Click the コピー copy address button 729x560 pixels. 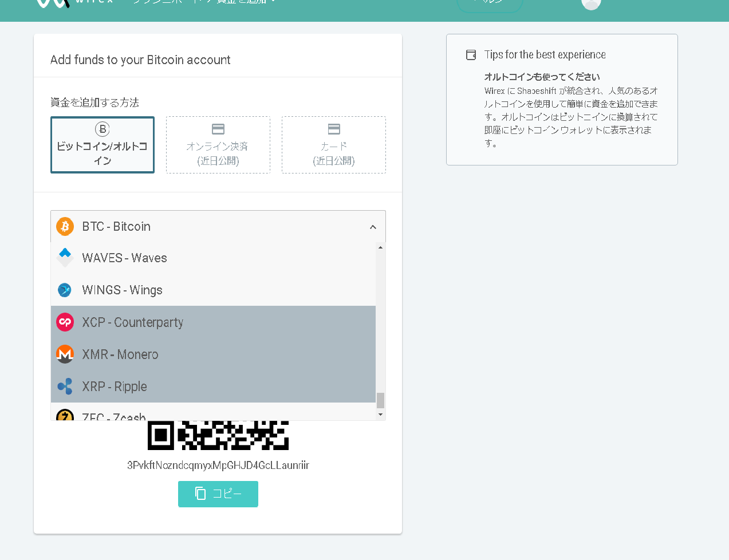coord(218,494)
